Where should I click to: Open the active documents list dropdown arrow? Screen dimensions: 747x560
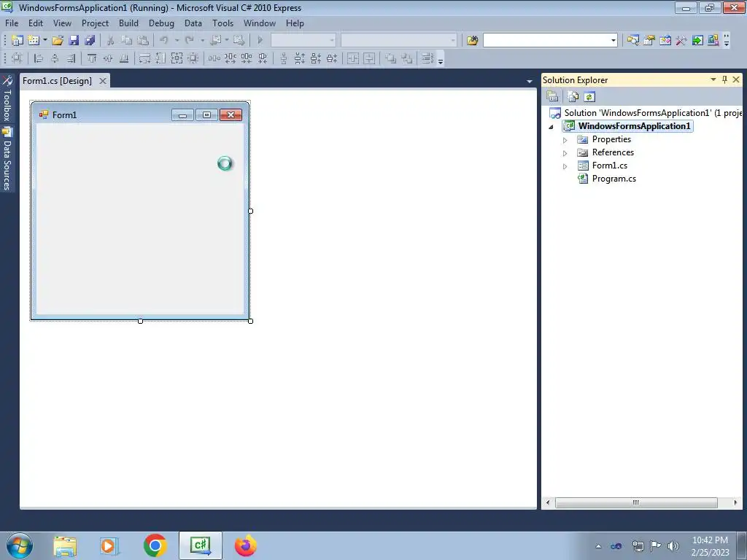pyautogui.click(x=530, y=82)
